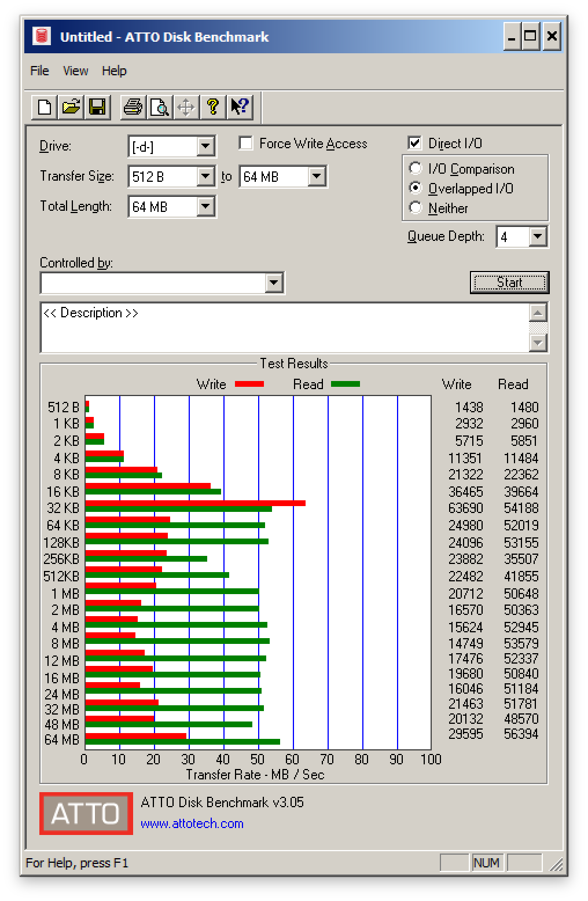
Task: Click window resize grip in status bar
Action: tap(556, 865)
